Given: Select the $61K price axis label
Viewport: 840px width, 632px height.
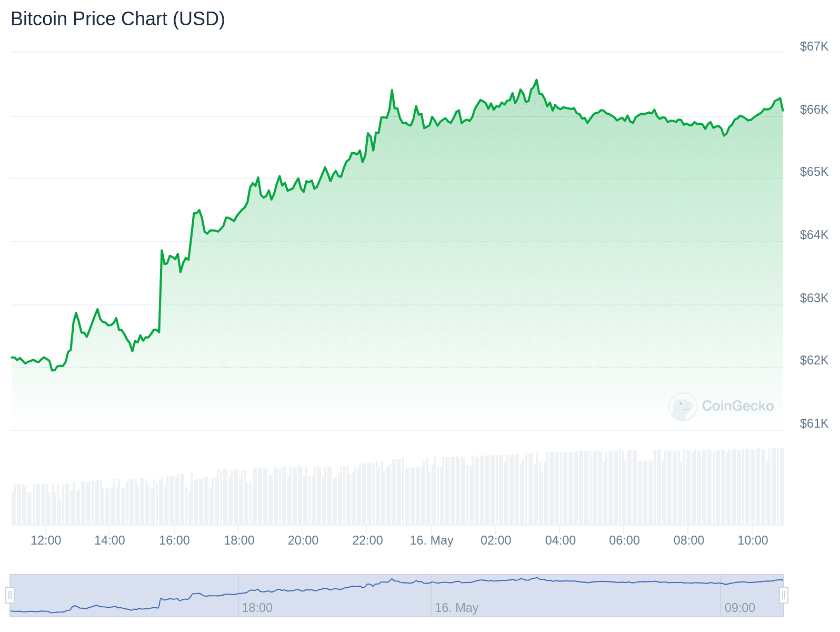Looking at the screenshot, I should pyautogui.click(x=814, y=423).
